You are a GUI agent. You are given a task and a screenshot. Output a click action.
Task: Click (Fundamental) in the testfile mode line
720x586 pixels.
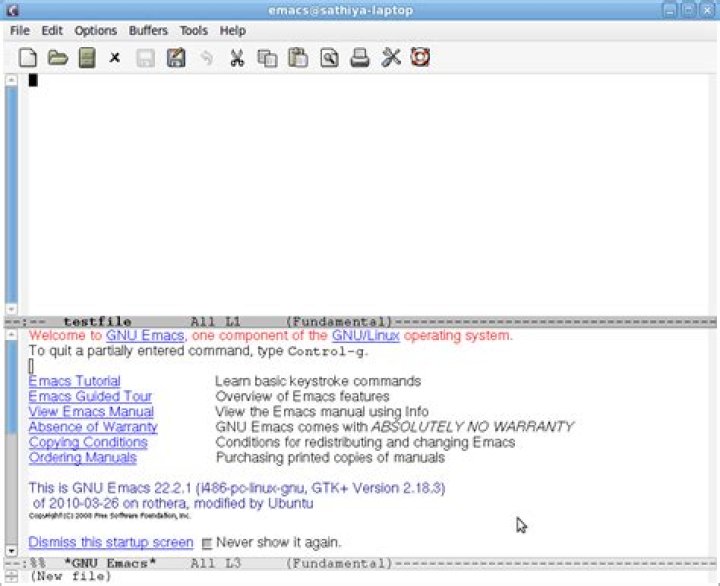tap(339, 321)
